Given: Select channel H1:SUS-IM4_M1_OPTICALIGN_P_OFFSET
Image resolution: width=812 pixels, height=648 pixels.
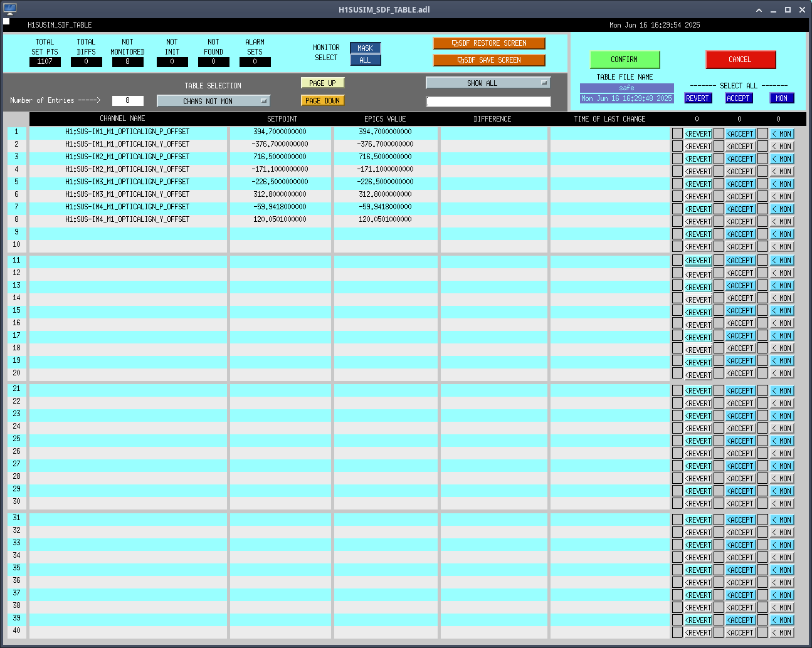Looking at the screenshot, I should [128, 207].
